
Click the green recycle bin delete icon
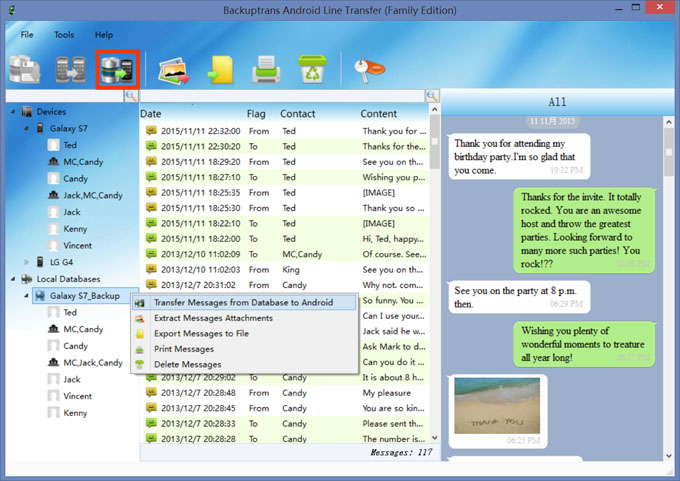(312, 69)
